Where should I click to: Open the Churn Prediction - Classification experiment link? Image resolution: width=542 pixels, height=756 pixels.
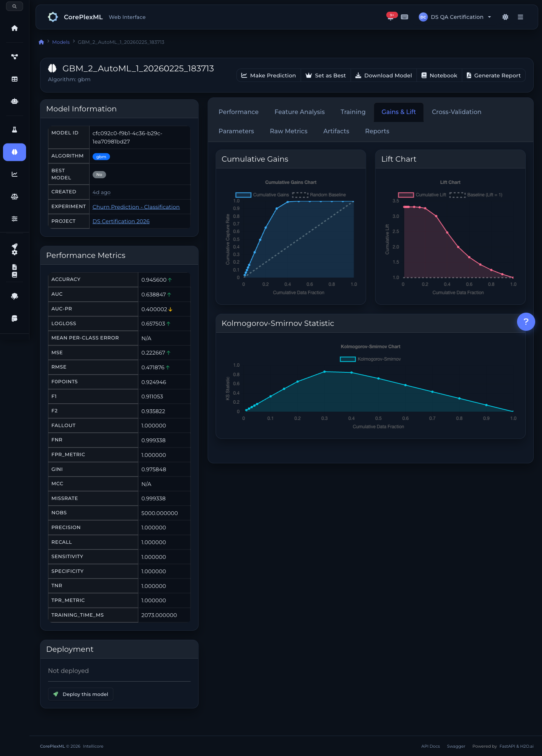click(x=136, y=207)
